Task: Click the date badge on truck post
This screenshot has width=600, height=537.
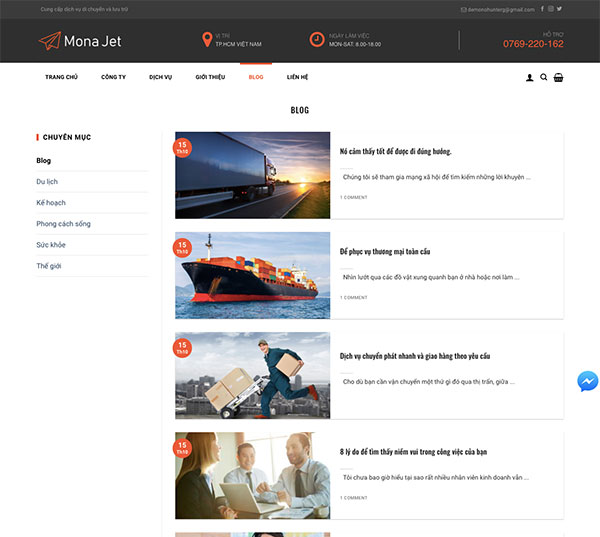Action: [x=182, y=148]
